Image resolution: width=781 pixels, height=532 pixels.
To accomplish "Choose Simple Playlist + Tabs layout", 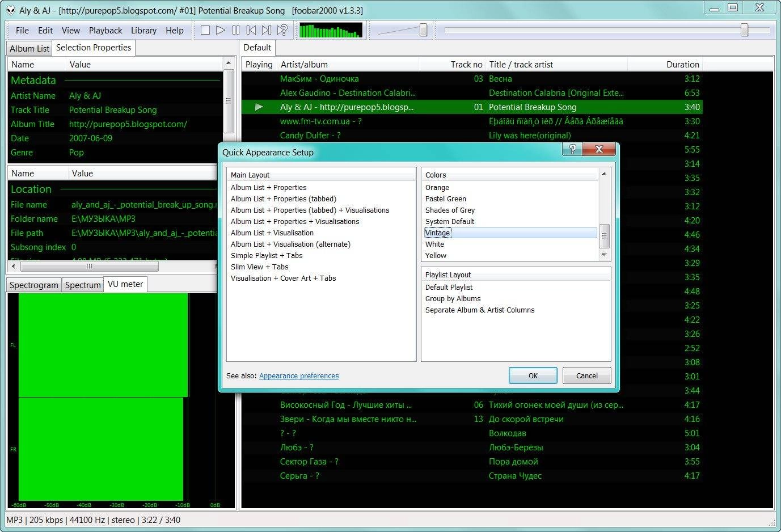I will click(267, 256).
